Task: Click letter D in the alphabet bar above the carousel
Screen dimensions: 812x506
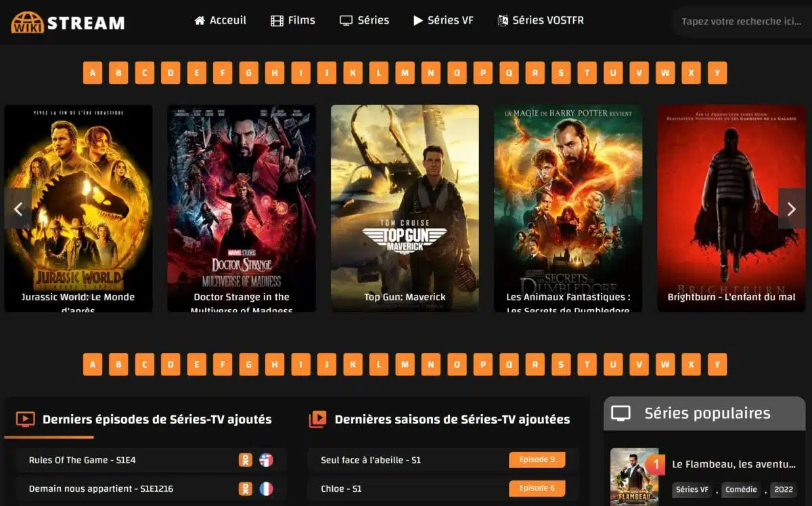Action: (171, 72)
